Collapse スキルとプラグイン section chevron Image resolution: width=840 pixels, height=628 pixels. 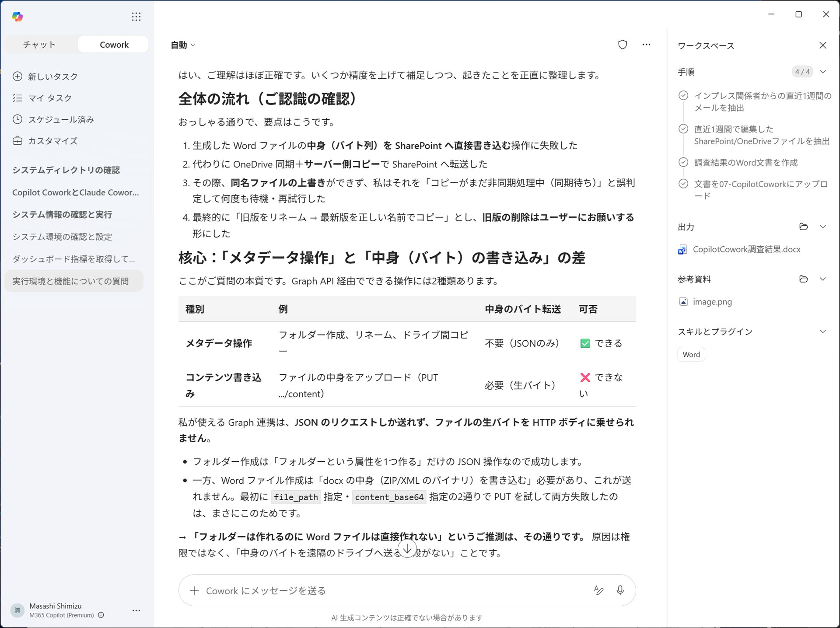[x=822, y=331]
